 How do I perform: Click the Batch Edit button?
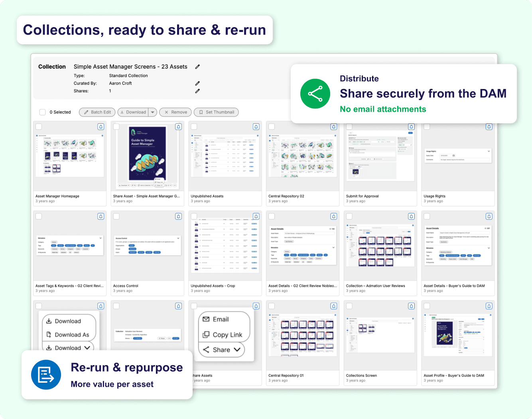pos(97,112)
